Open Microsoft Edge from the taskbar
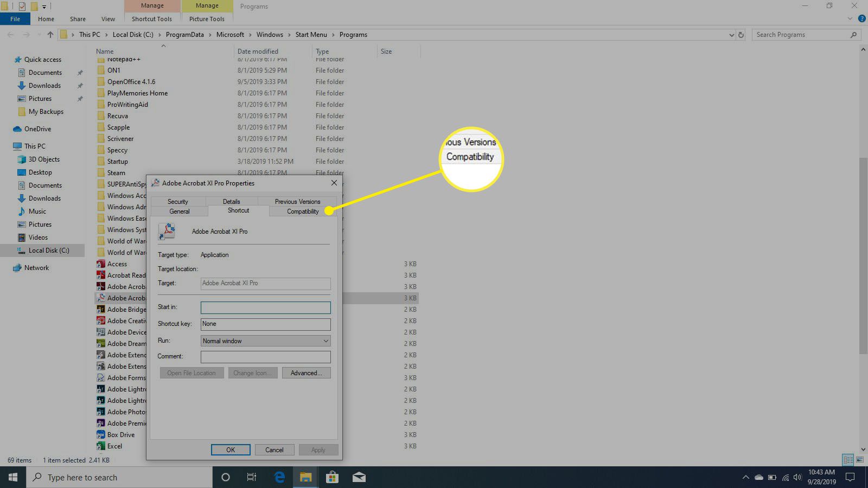This screenshot has height=488, width=868. (x=279, y=477)
